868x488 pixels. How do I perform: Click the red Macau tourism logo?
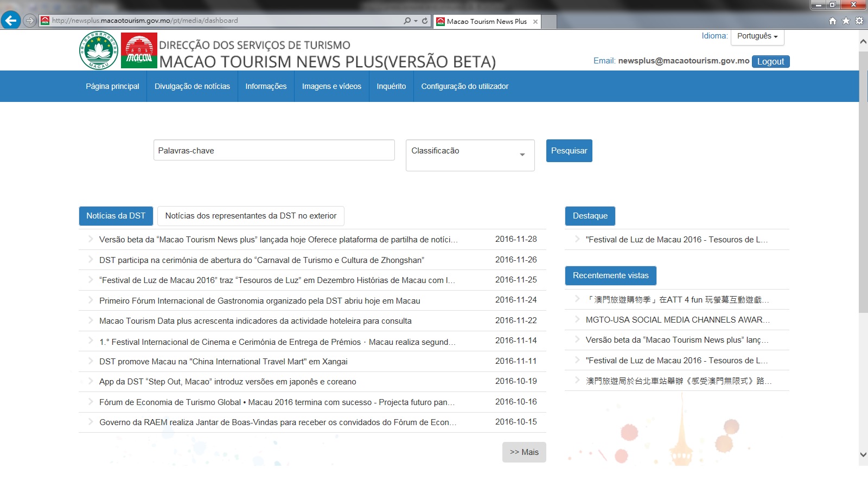pyautogui.click(x=139, y=50)
